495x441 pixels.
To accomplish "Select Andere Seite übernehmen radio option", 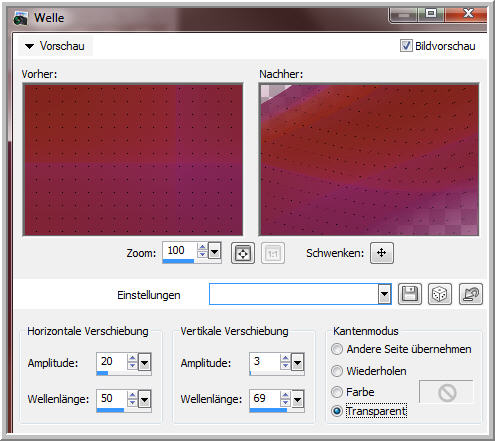I will pos(337,349).
